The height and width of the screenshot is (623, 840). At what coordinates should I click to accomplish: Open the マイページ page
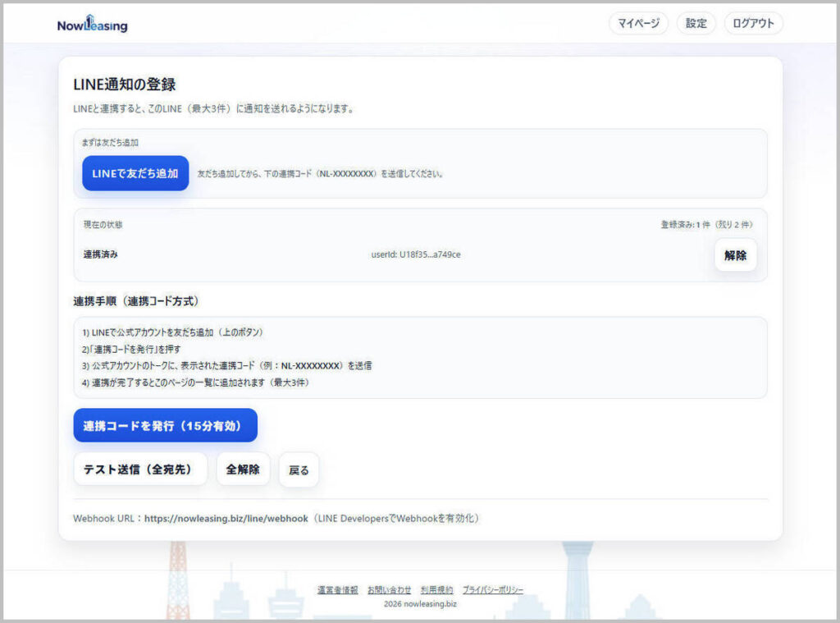click(638, 24)
